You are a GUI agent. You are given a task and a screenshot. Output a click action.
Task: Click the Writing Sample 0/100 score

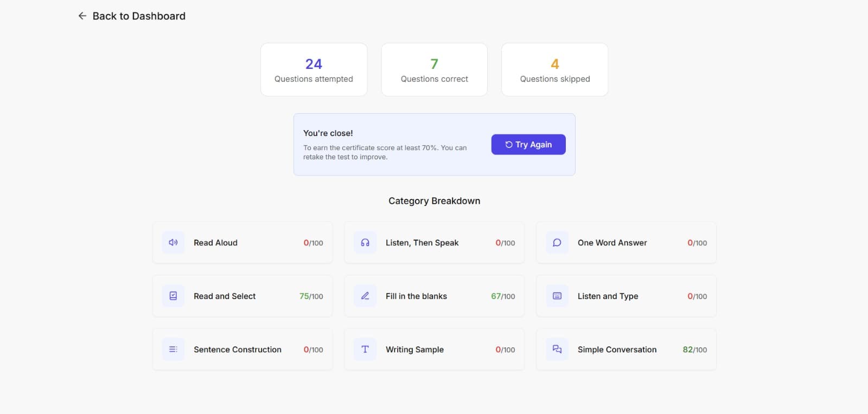(x=505, y=350)
